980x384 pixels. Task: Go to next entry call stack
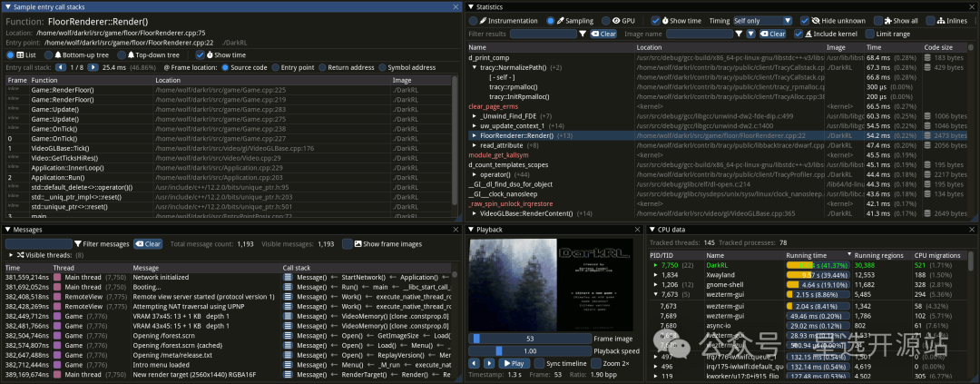click(93, 67)
